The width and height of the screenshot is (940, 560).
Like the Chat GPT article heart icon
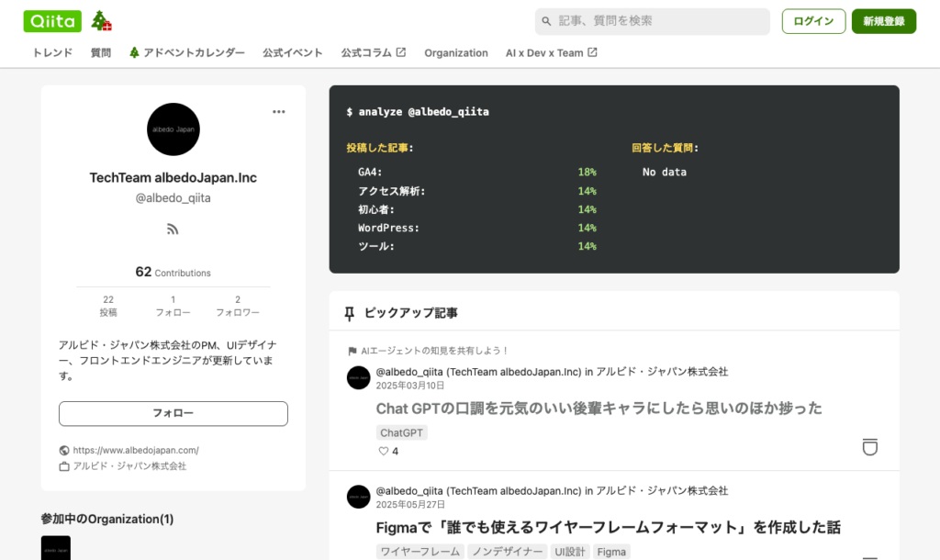(x=384, y=451)
